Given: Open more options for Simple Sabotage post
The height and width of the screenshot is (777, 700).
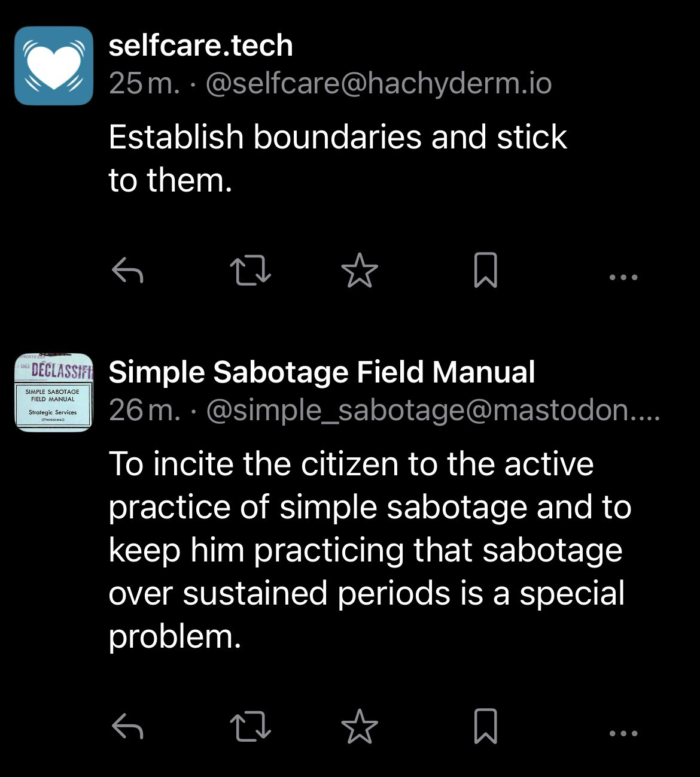Looking at the screenshot, I should [x=624, y=733].
